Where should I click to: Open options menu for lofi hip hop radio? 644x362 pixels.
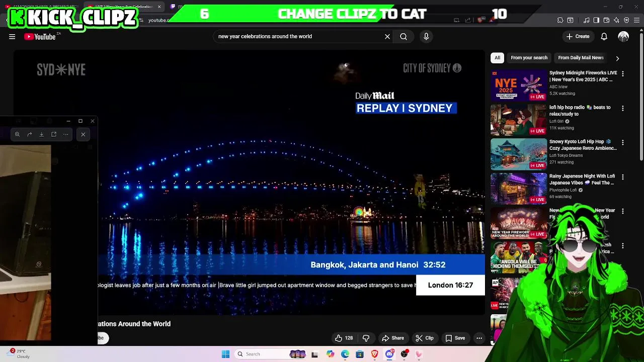pyautogui.click(x=623, y=108)
